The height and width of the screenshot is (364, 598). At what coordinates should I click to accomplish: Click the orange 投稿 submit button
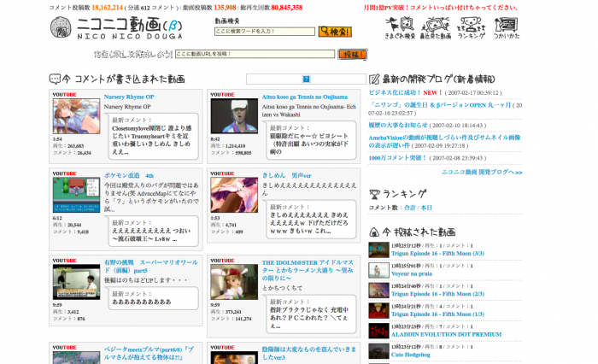point(352,54)
